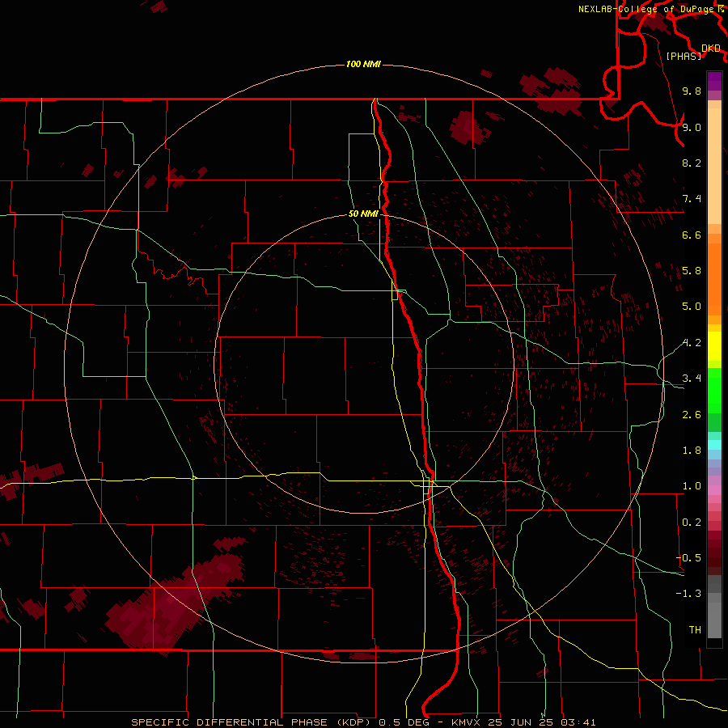The height and width of the screenshot is (728, 728).
Task: Click the 4.2 value on color scale
Action: [692, 343]
